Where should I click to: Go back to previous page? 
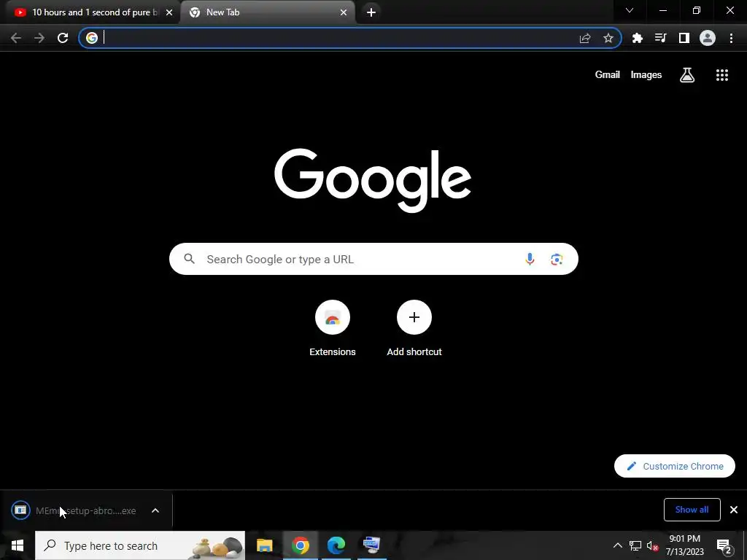16,38
